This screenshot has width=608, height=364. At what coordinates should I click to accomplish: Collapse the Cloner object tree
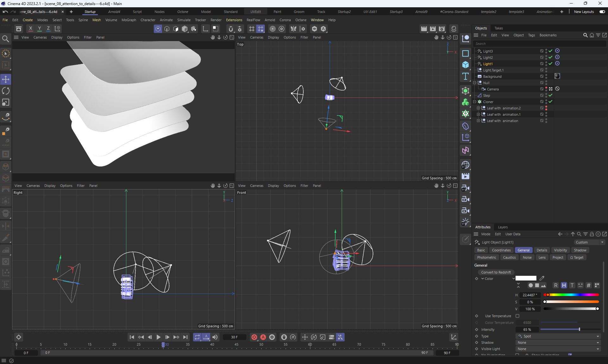click(x=475, y=102)
